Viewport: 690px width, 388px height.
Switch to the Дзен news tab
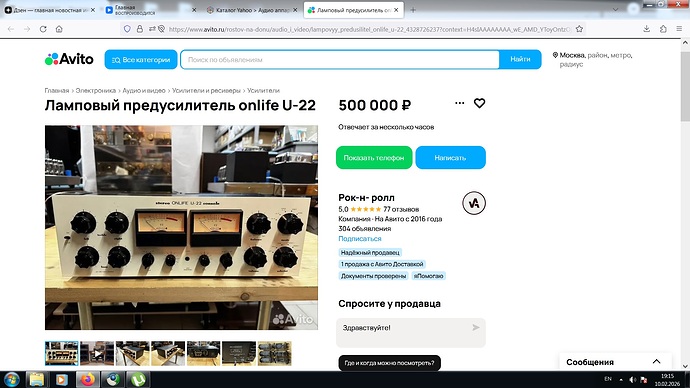[x=49, y=10]
